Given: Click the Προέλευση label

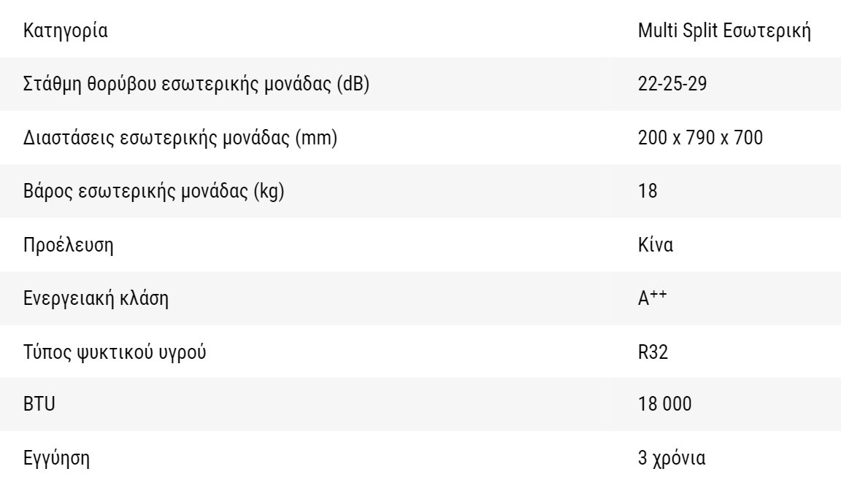Looking at the screenshot, I should coord(68,245).
